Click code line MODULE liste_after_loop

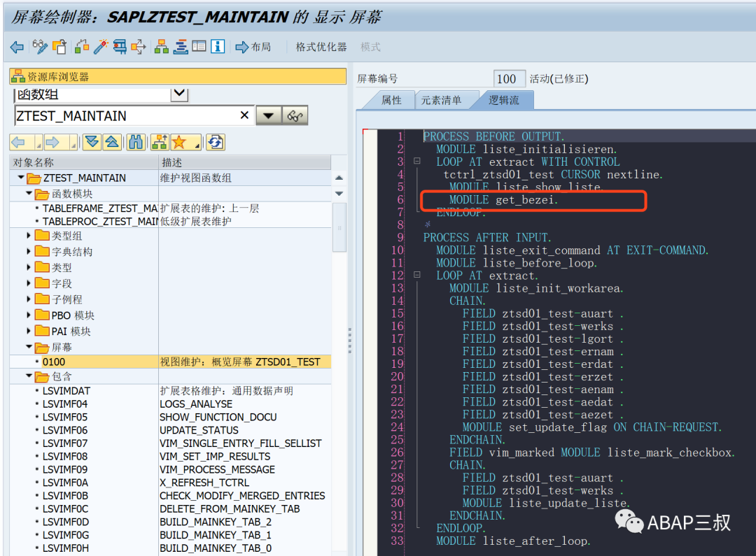(x=514, y=541)
